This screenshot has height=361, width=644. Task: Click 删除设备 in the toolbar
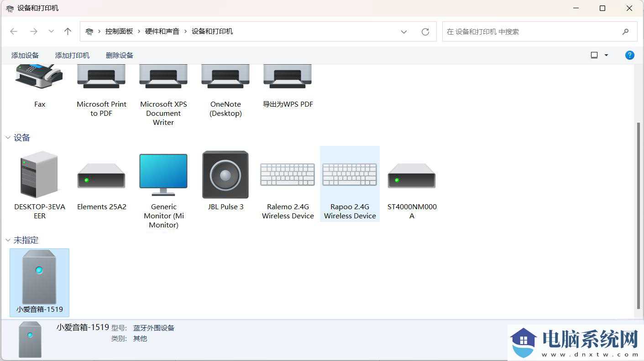[x=120, y=55]
